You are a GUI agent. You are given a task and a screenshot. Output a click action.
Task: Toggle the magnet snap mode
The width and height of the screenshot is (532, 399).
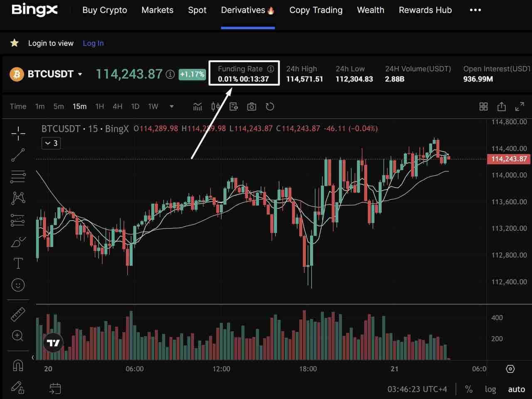tap(18, 365)
